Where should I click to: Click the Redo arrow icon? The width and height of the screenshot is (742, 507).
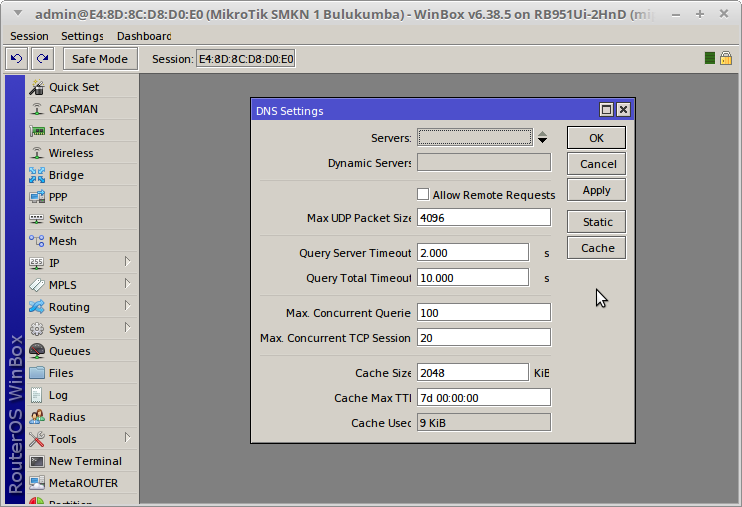(x=43, y=59)
